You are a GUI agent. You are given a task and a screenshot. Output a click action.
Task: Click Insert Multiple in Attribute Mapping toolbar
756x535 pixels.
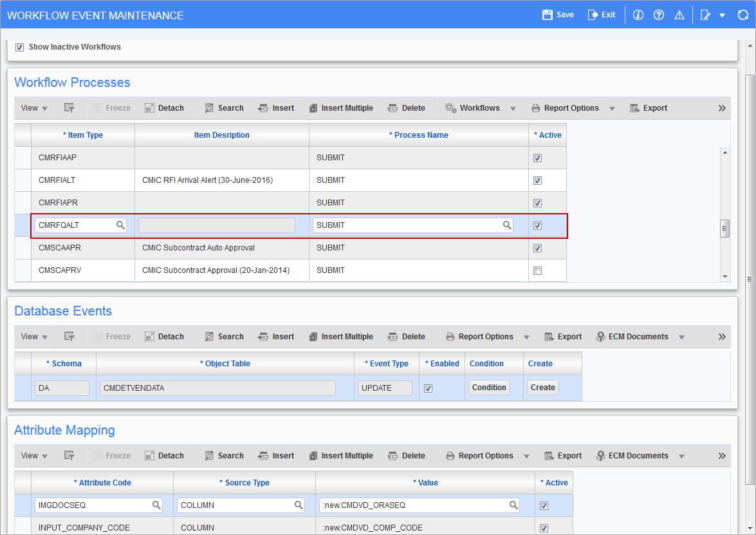(x=341, y=456)
